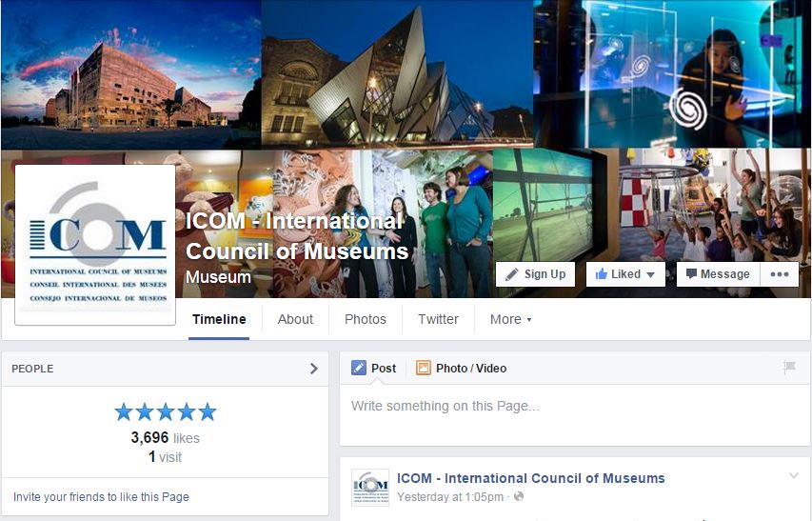Click the post's public globe icon

click(519, 497)
